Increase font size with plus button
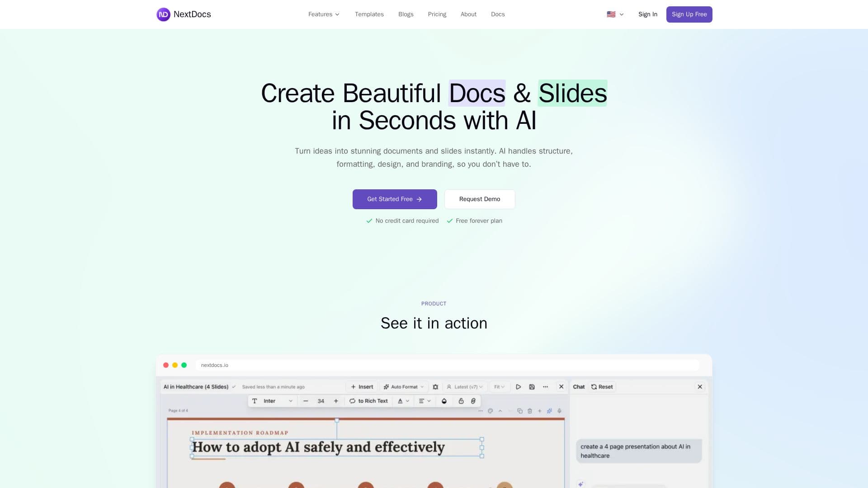The width and height of the screenshot is (868, 488). click(x=336, y=401)
